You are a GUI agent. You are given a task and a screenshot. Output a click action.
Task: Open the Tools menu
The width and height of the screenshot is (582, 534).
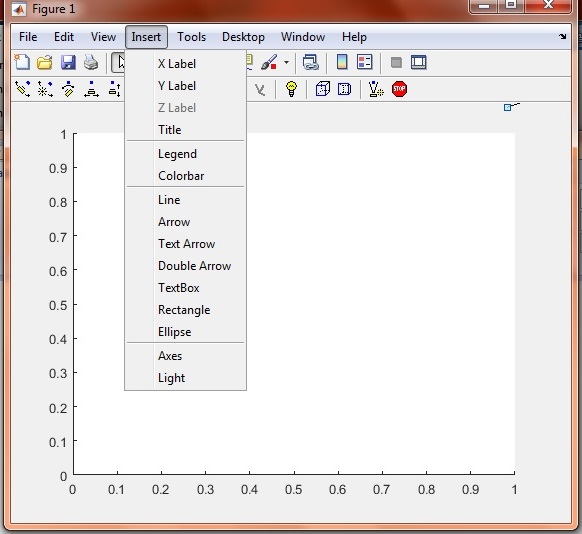point(191,37)
